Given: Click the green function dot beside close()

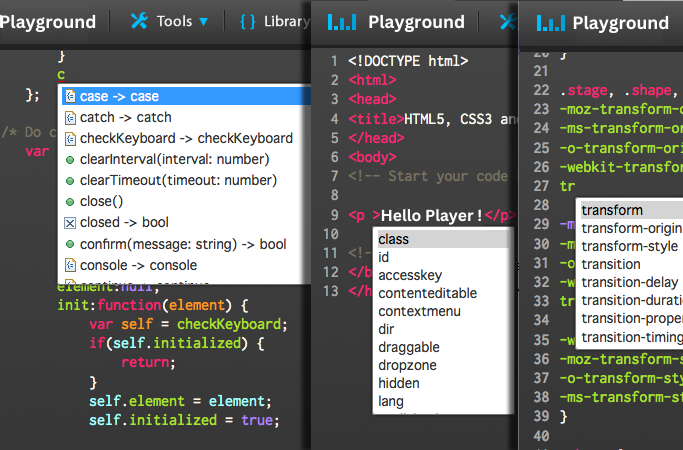Looking at the screenshot, I should coord(70,202).
